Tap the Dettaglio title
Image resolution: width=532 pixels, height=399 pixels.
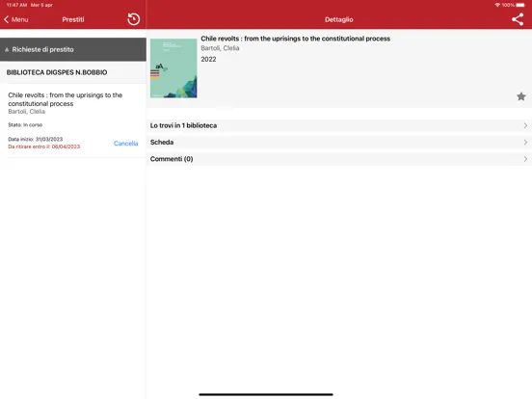(339, 19)
